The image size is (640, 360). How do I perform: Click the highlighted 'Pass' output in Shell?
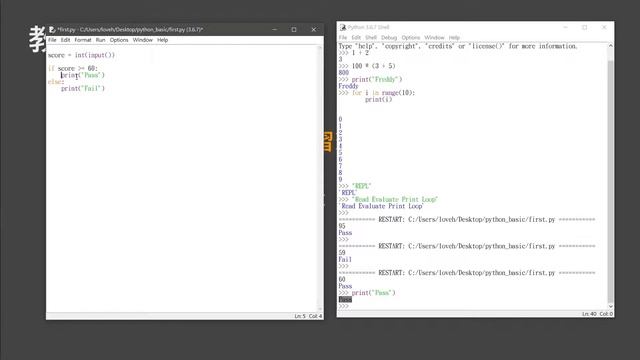(345, 300)
